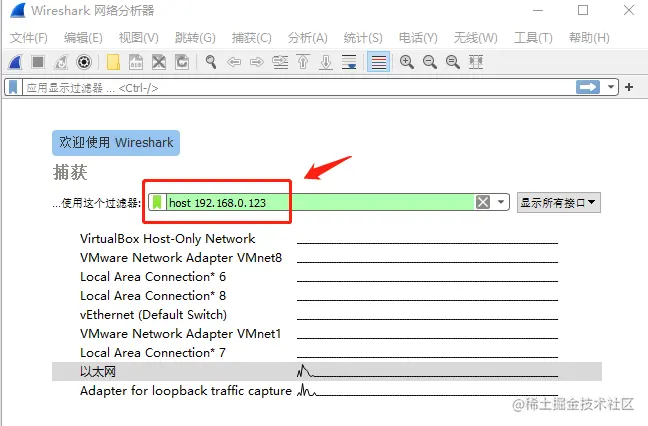Reload the capture file icon

tap(182, 62)
